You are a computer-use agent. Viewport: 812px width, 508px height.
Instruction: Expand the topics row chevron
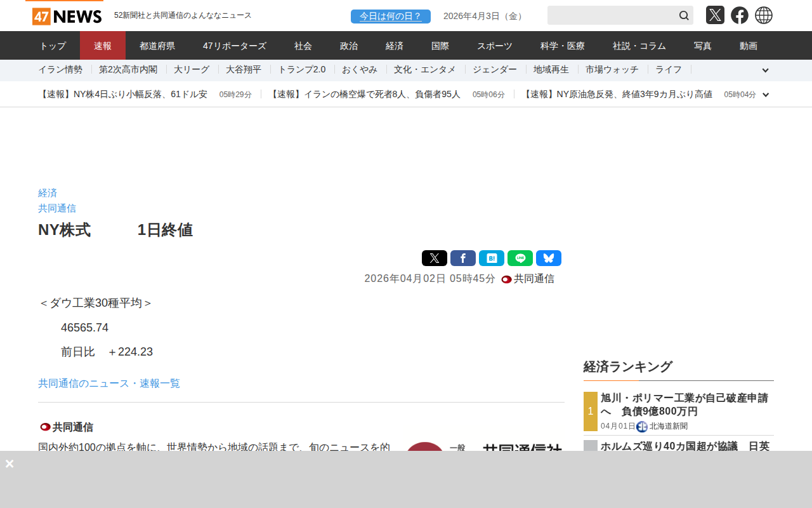765,70
